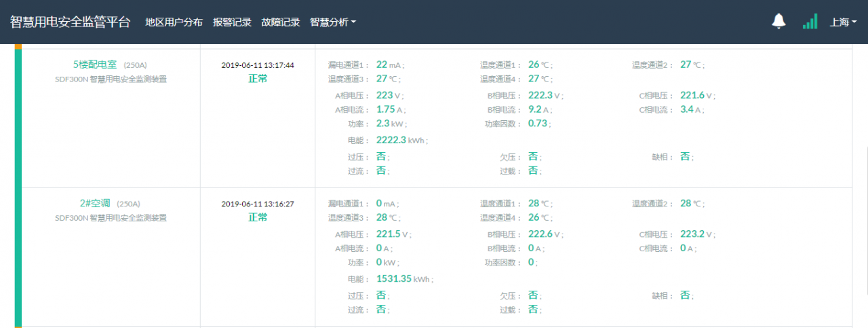Click the 1531.35 kWh energy value
Image resolution: width=868 pixels, height=328 pixels.
click(393, 278)
